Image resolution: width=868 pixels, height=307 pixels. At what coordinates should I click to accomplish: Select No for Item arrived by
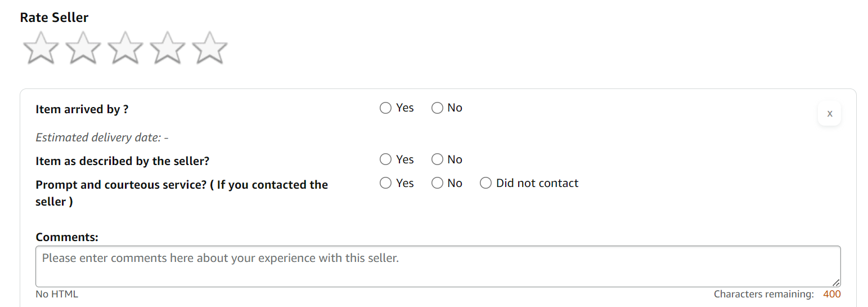[x=437, y=108]
